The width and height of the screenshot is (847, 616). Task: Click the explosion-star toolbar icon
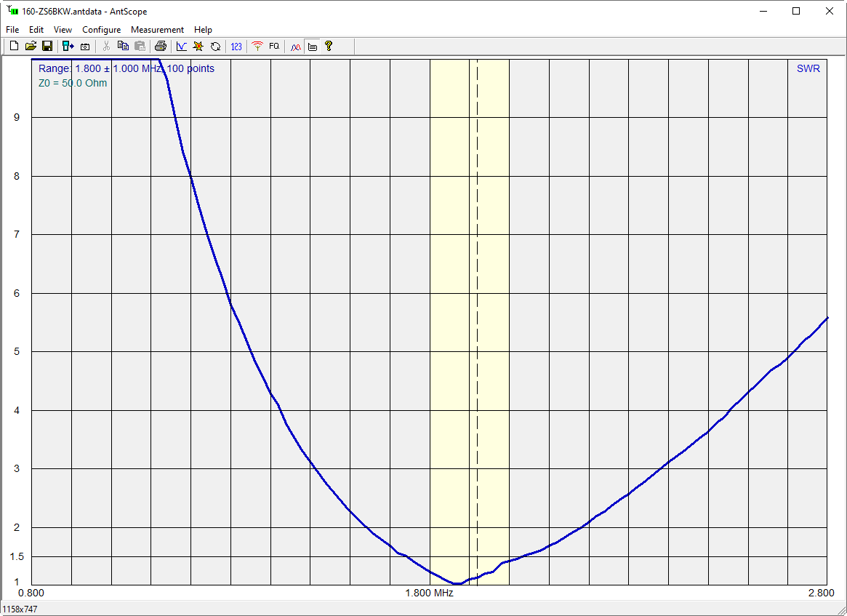point(198,47)
